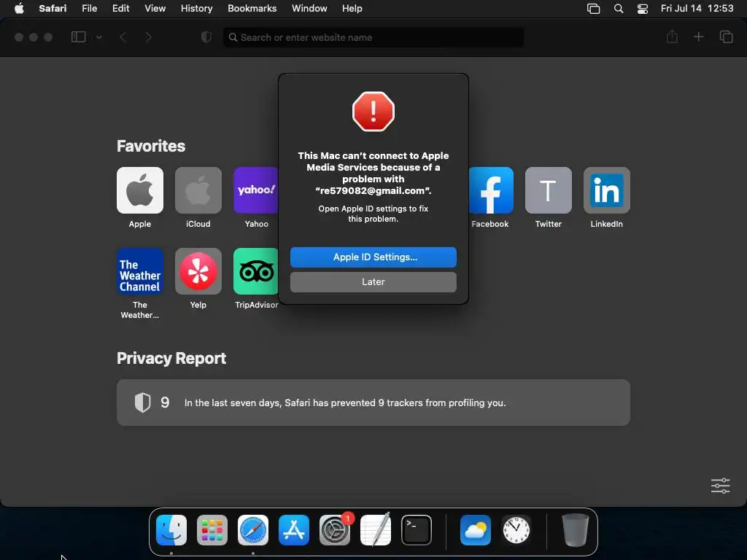The image size is (747, 560).
Task: Click the date and time clock
Action: pos(697,9)
